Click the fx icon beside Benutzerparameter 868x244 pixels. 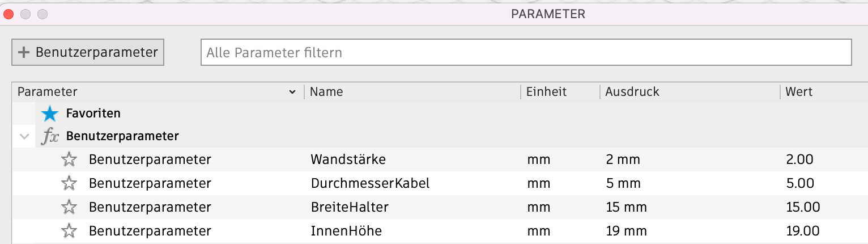50,137
